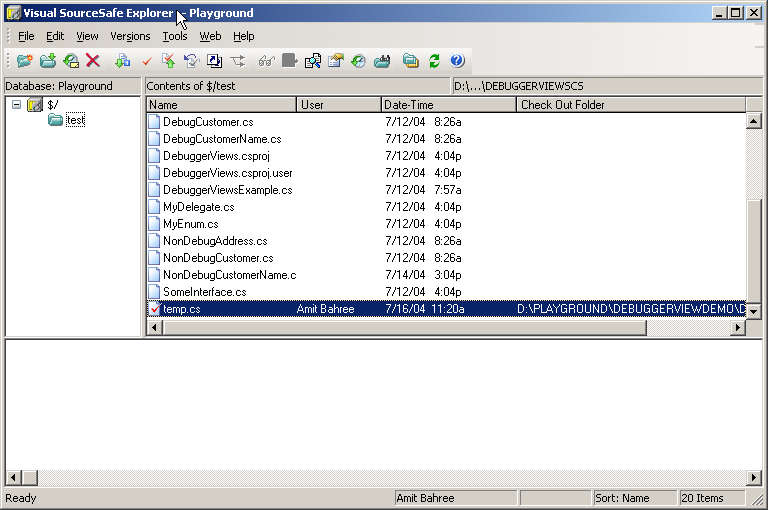The width and height of the screenshot is (768, 510).
Task: Click the eyeglasses View File icon
Action: tap(266, 61)
